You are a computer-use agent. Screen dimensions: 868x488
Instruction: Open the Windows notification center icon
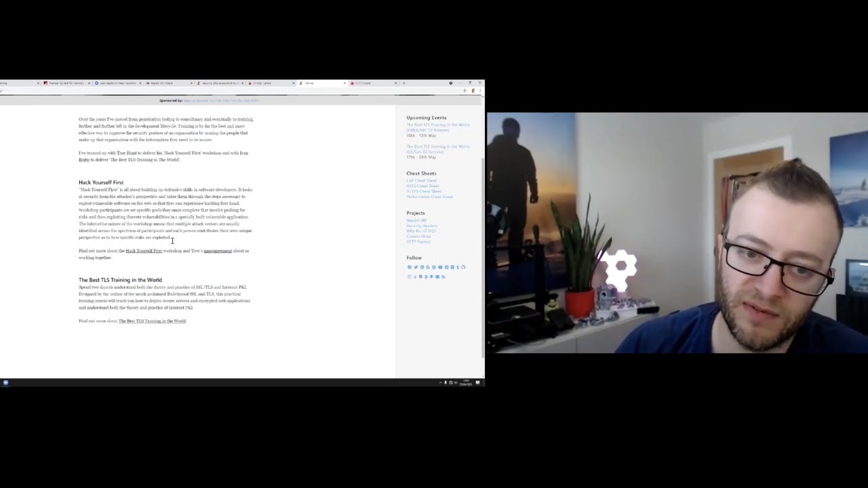click(477, 382)
